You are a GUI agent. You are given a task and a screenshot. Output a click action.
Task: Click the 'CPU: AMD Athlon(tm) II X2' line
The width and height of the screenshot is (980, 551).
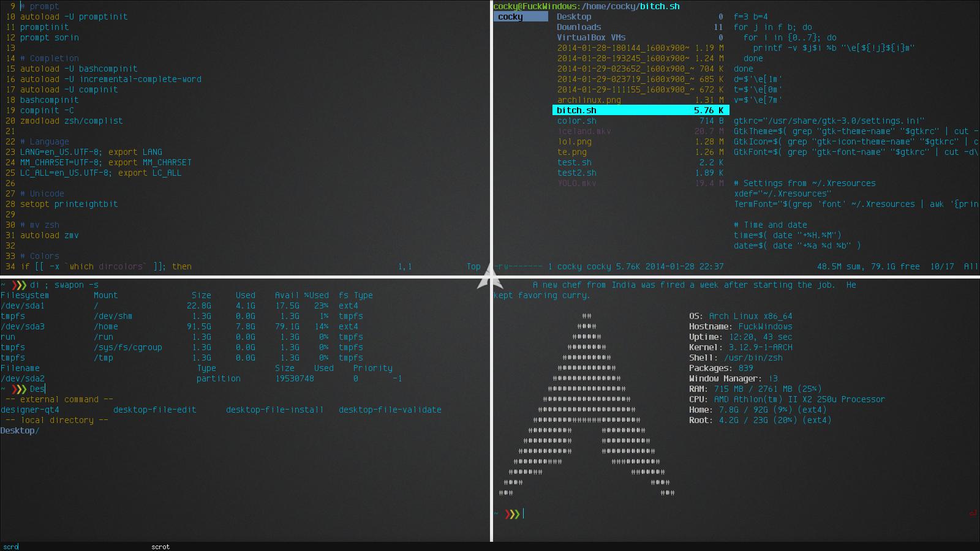point(787,399)
